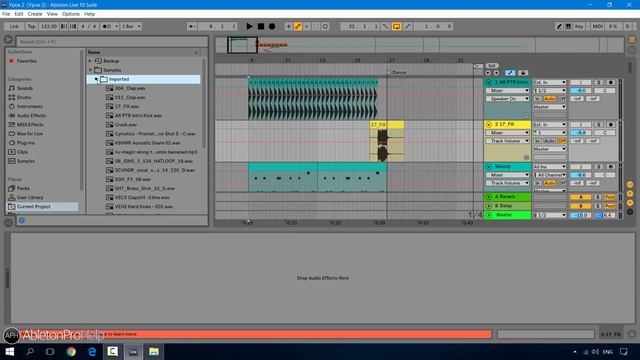Viewport: 640px width, 360px height.
Task: Solo the Melody track
Action: point(599,167)
